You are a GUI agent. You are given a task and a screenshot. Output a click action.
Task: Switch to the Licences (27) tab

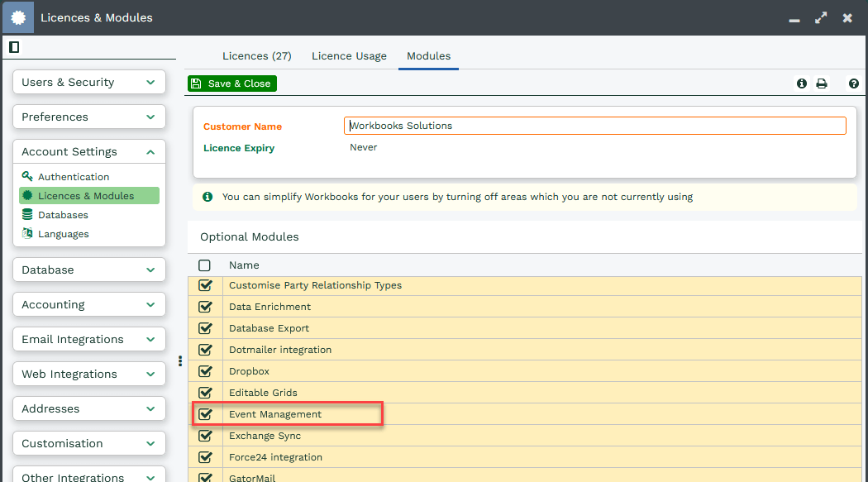[x=257, y=56]
